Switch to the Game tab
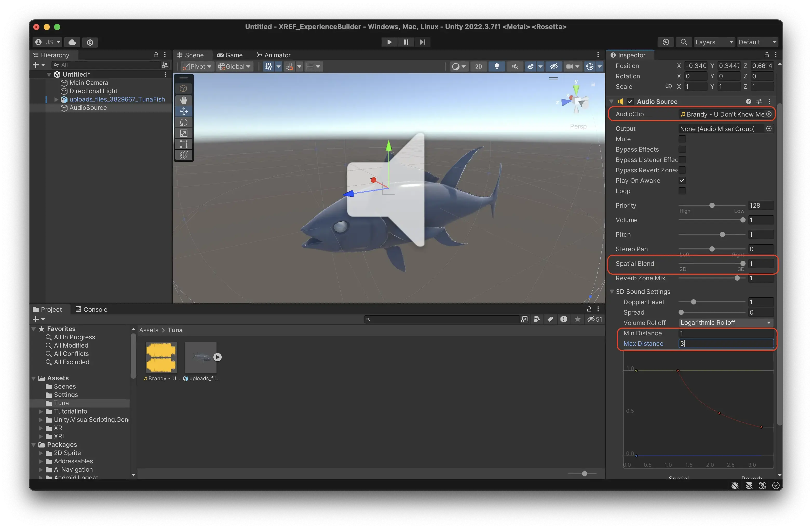The height and width of the screenshot is (529, 812). click(230, 55)
